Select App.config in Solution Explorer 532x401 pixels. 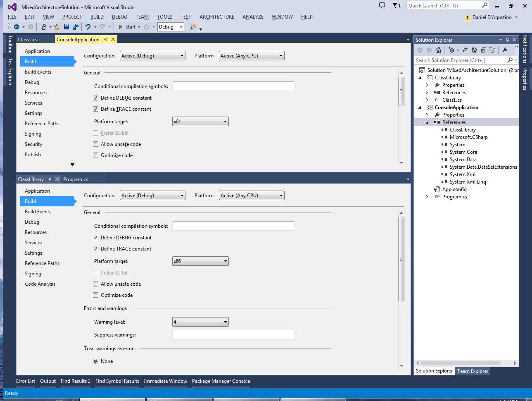[454, 189]
